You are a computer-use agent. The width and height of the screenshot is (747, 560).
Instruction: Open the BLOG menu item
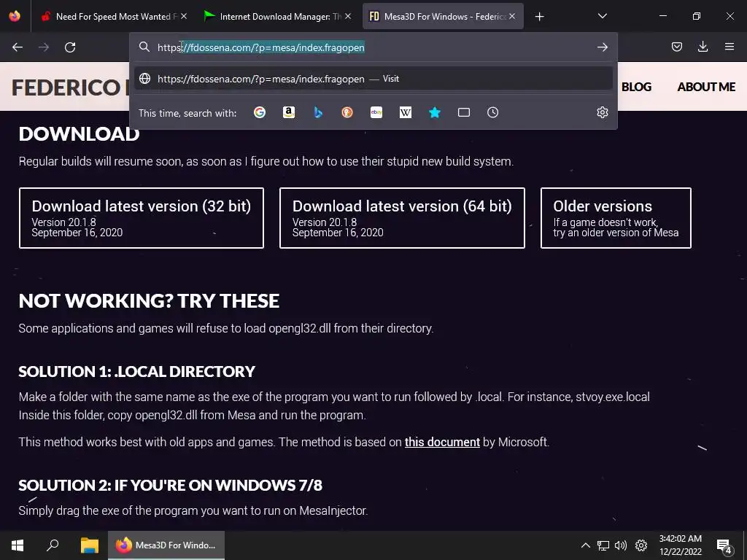point(636,87)
